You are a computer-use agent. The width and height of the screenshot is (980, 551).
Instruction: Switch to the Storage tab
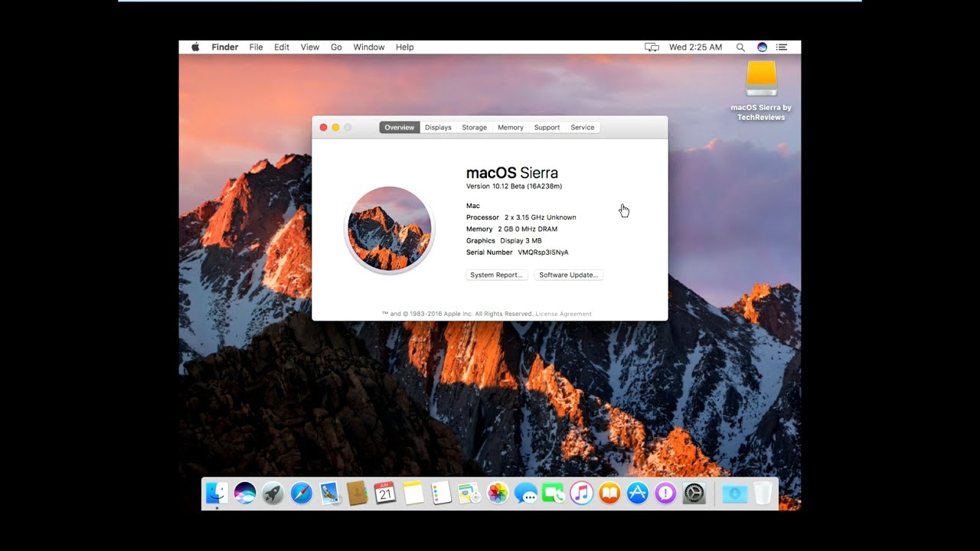(x=474, y=127)
